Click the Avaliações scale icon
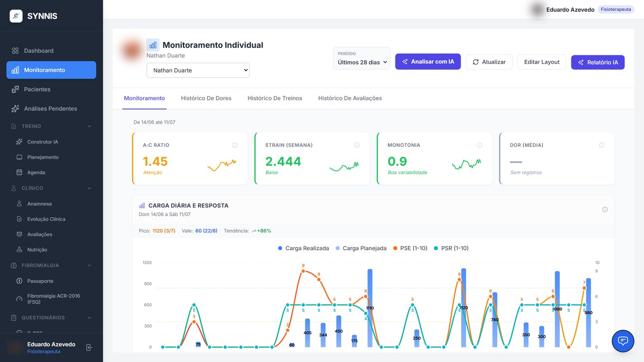The image size is (644, 362). [19, 234]
